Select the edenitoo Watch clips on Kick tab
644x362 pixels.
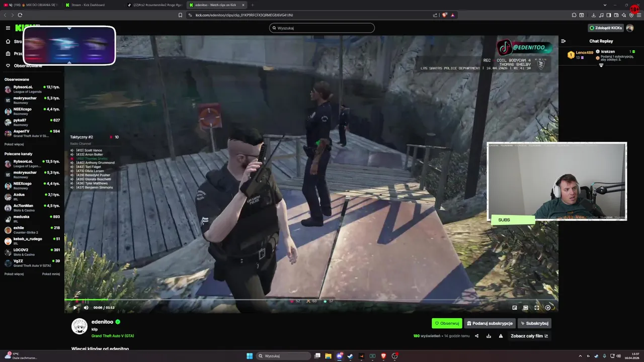[217, 5]
